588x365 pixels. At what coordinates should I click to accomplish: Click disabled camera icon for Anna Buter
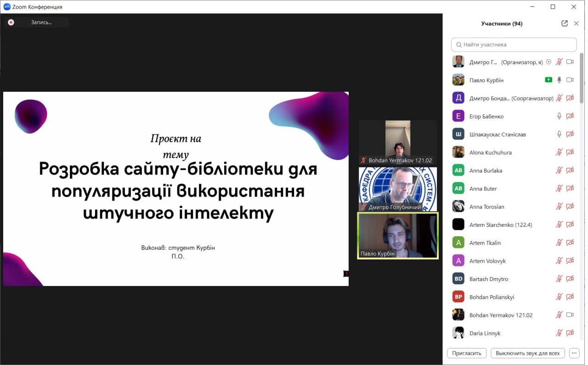[570, 189]
